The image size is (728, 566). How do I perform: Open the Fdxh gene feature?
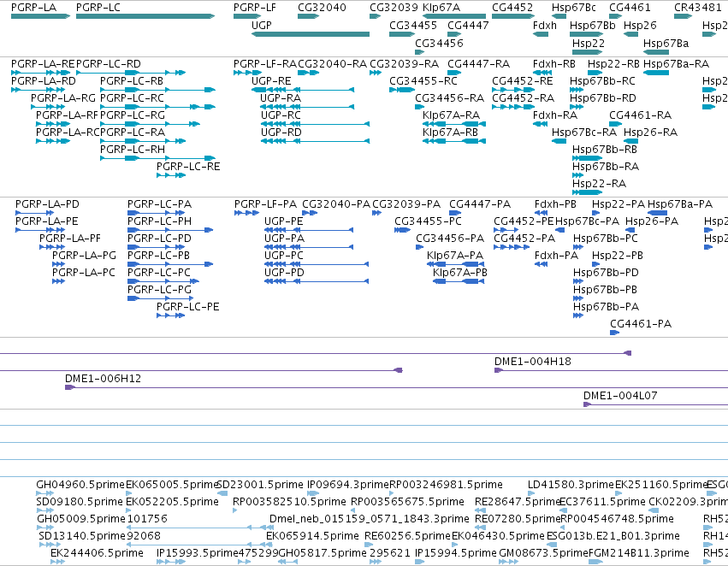click(541, 34)
